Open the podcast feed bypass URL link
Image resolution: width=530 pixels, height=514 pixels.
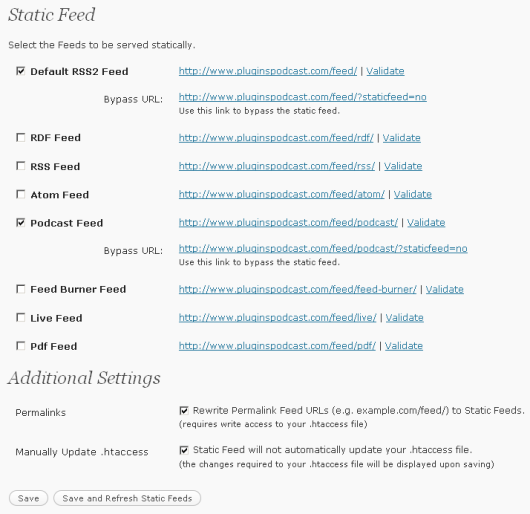(x=323, y=248)
